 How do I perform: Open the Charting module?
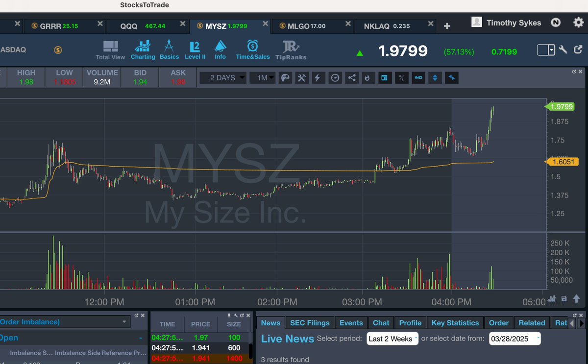click(x=143, y=50)
